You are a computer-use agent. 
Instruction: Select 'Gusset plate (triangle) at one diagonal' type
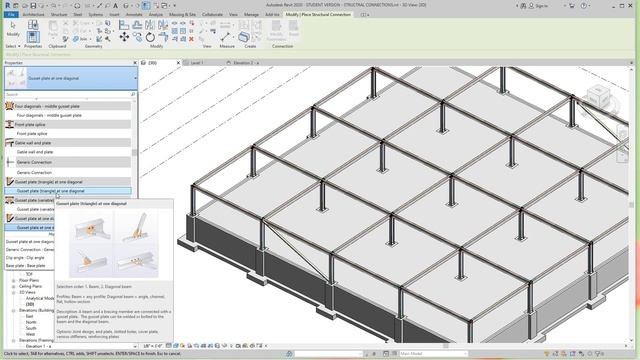click(68, 191)
